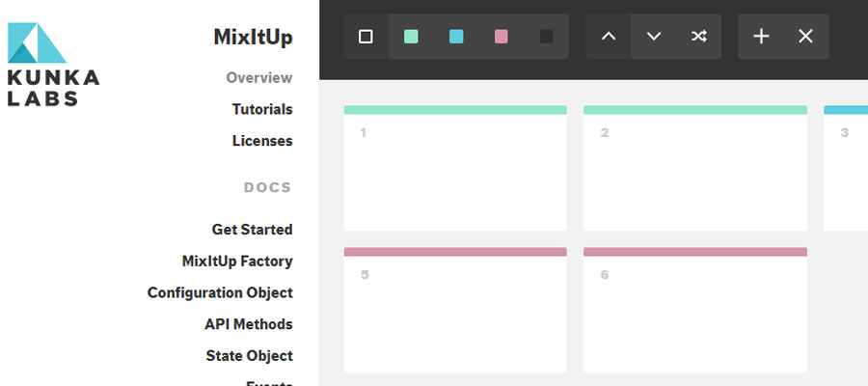Click the Kunka Labs logo

(53, 65)
